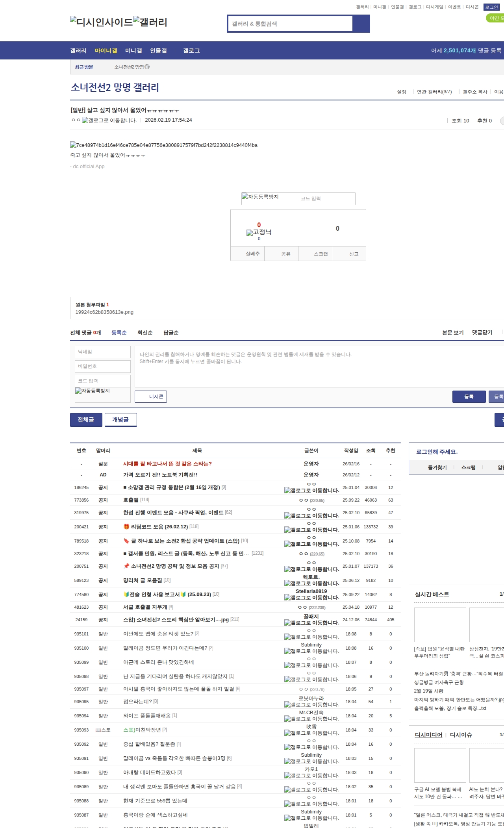The width and height of the screenshot is (504, 828).
Task: Open the 설정 settings dropdown
Action: (x=401, y=92)
